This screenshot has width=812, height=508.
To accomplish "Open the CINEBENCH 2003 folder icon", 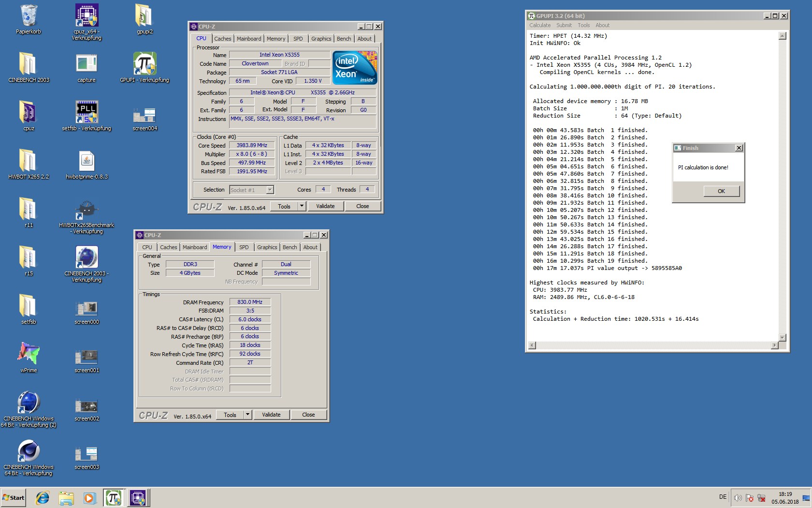I will 29,64.
